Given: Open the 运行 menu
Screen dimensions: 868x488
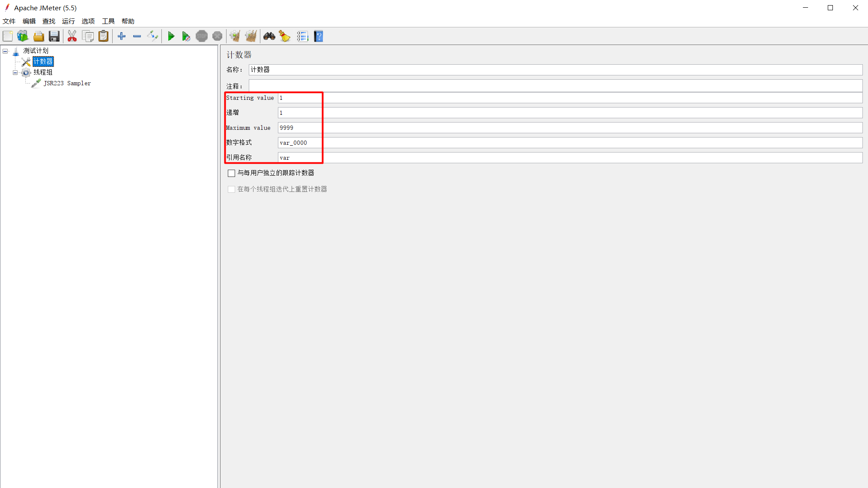Looking at the screenshot, I should pyautogui.click(x=68, y=21).
